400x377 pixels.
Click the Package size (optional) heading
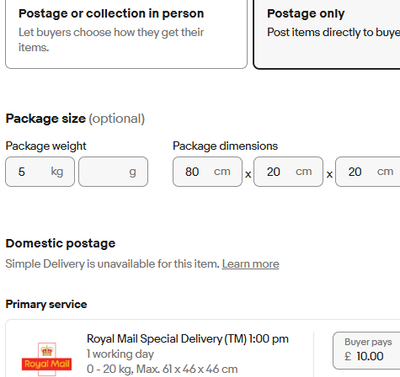pos(75,119)
